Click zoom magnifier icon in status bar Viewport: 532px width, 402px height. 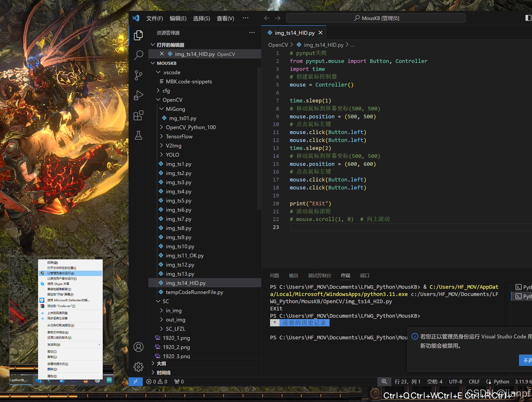384,382
